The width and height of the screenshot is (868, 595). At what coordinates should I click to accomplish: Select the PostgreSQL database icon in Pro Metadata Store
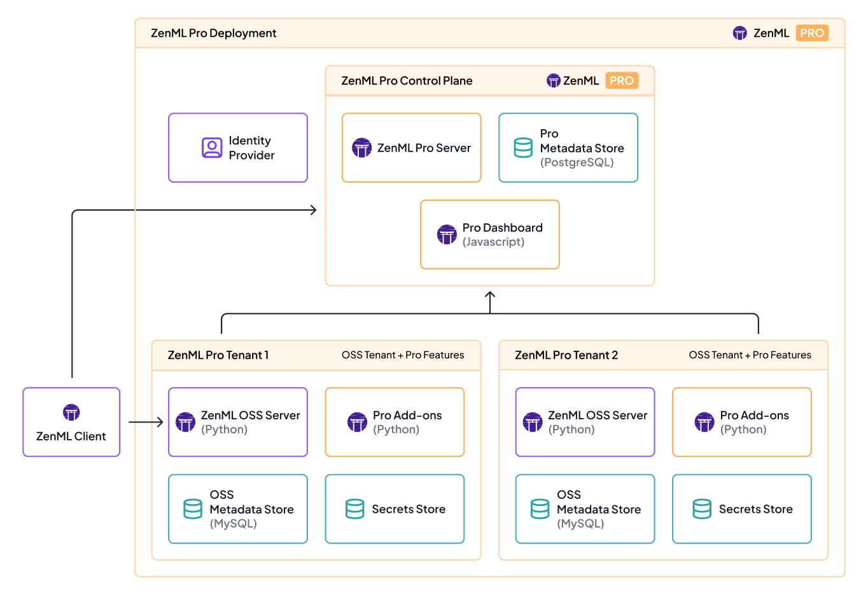point(522,147)
